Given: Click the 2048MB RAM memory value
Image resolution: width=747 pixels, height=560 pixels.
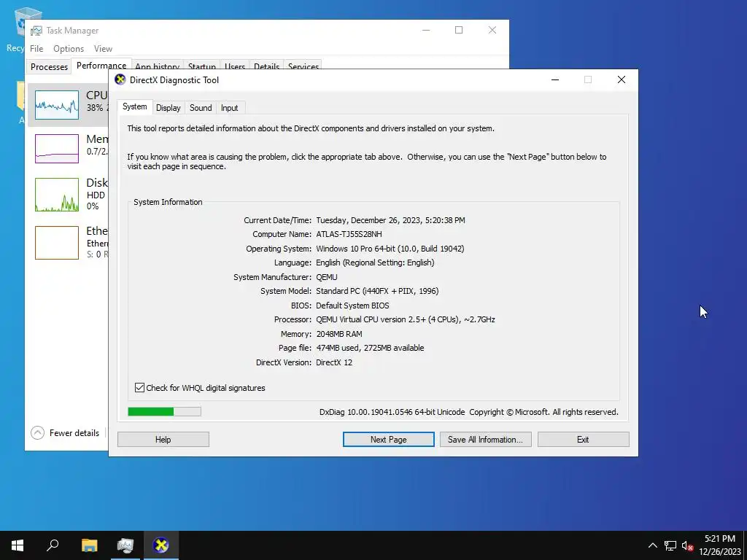Looking at the screenshot, I should click(x=338, y=334).
